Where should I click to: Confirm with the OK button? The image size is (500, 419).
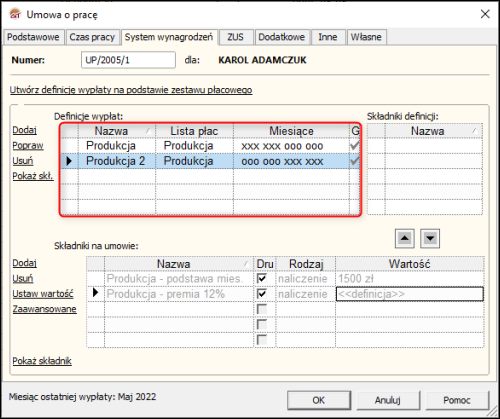[319, 400]
